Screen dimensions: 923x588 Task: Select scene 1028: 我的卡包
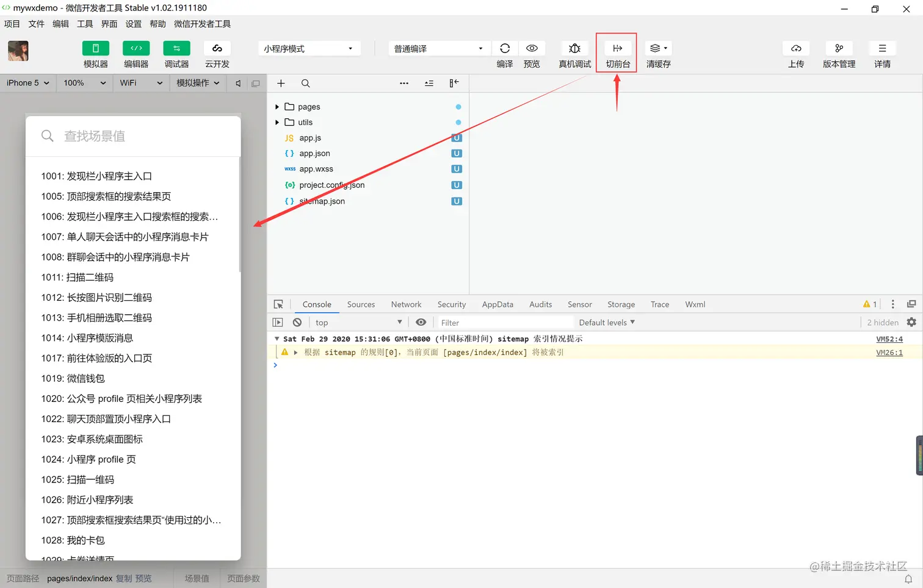pyautogui.click(x=73, y=540)
